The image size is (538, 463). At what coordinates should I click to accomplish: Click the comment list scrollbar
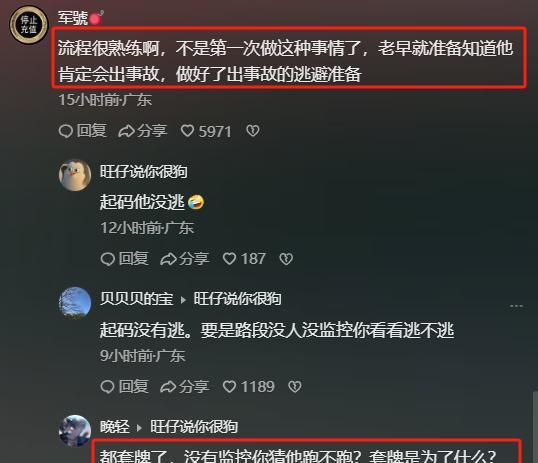tap(536, 427)
